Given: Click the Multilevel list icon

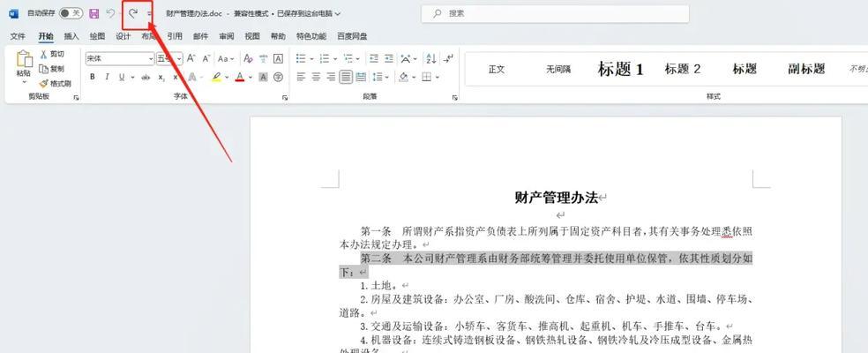Looking at the screenshot, I should click(x=348, y=58).
